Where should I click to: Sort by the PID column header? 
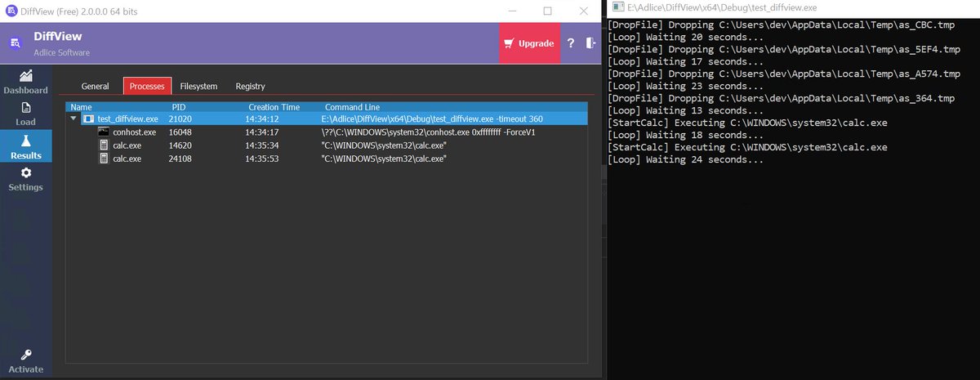point(179,107)
